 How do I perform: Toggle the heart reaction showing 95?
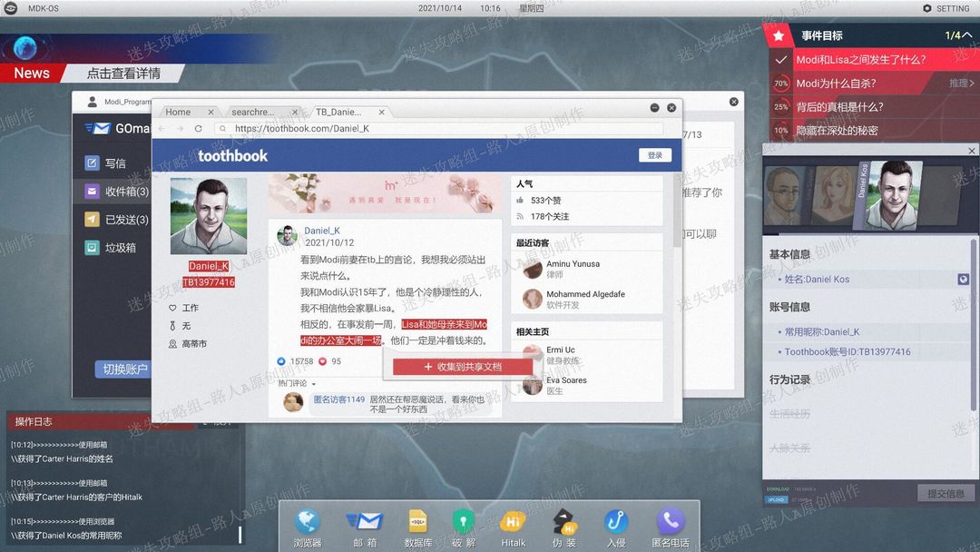tap(330, 361)
